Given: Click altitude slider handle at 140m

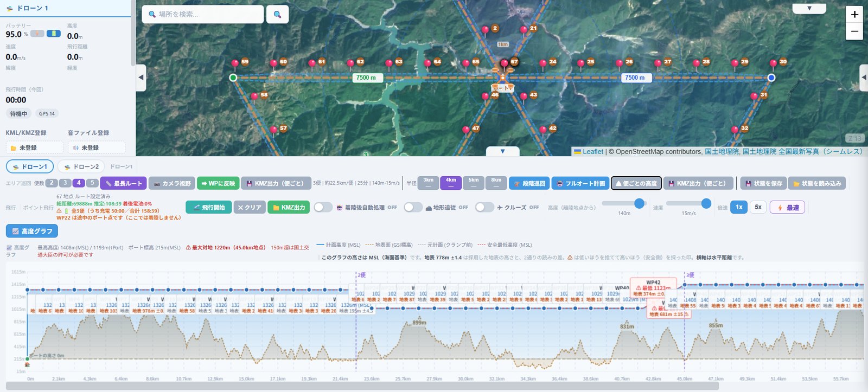Looking at the screenshot, I should tap(639, 203).
